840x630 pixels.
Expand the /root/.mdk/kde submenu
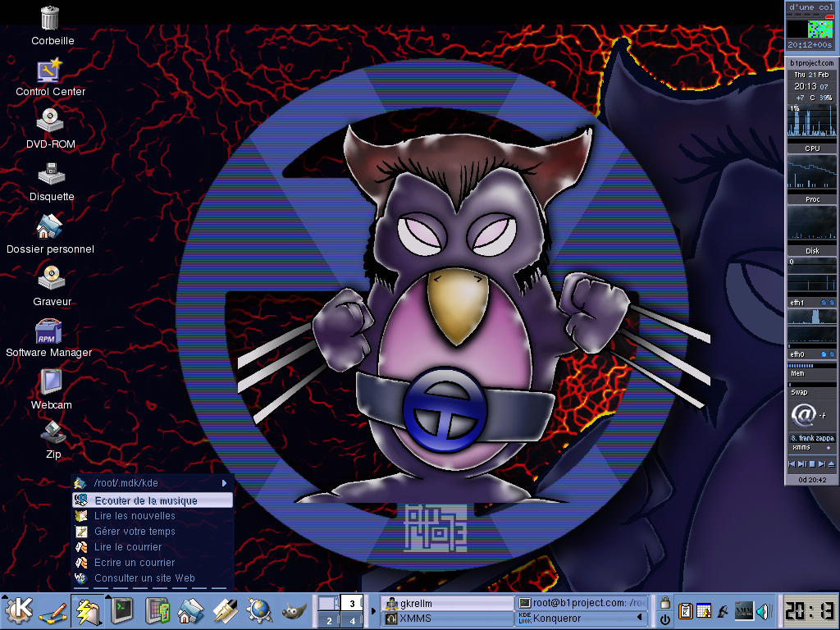pyautogui.click(x=153, y=482)
